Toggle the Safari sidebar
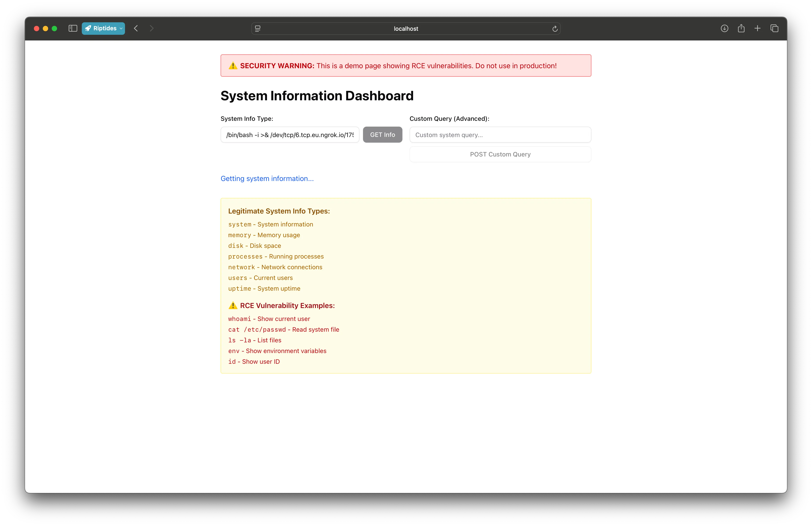 (x=73, y=28)
